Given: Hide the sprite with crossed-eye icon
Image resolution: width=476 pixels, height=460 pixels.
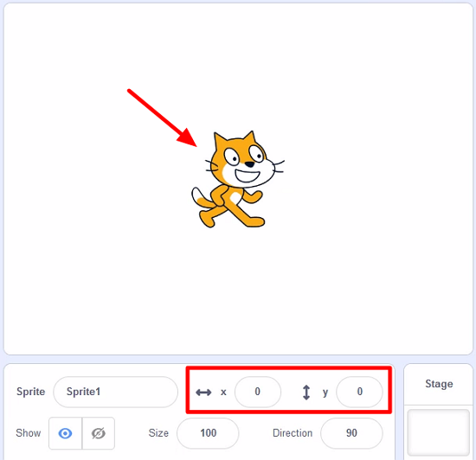Looking at the screenshot, I should (99, 433).
